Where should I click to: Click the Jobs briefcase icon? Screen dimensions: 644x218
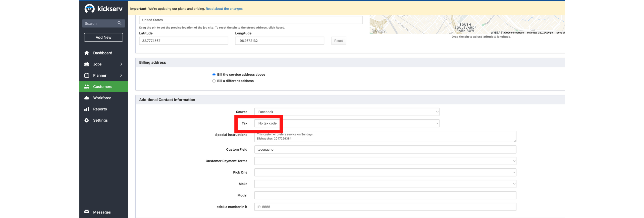click(87, 64)
